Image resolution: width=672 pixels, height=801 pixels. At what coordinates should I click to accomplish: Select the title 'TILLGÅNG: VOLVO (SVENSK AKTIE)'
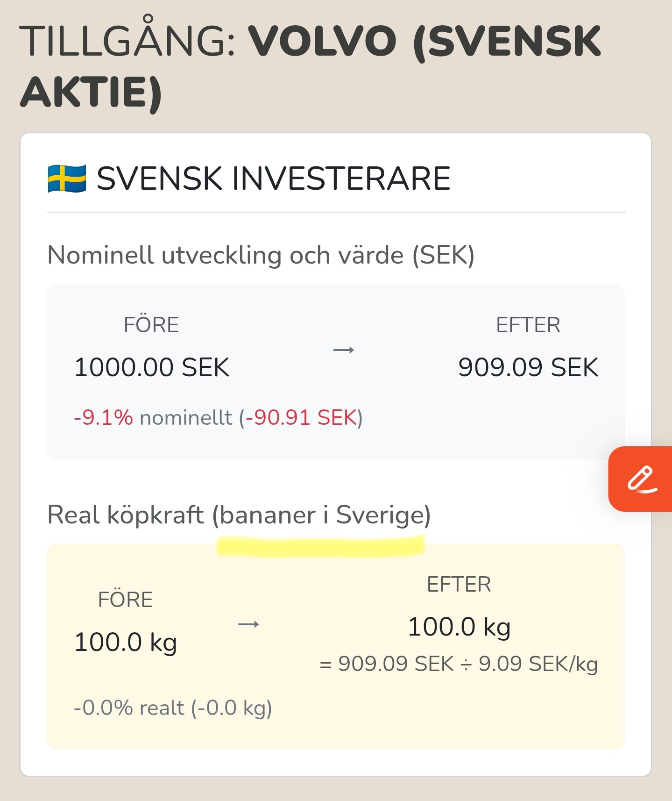[x=310, y=65]
